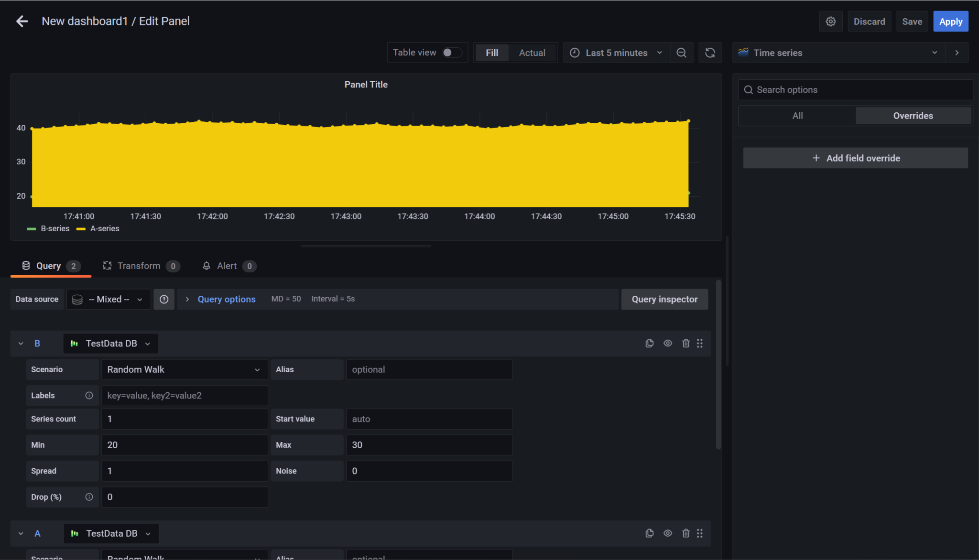Navigate back using the arrow icon
979x560 pixels.
(x=22, y=21)
